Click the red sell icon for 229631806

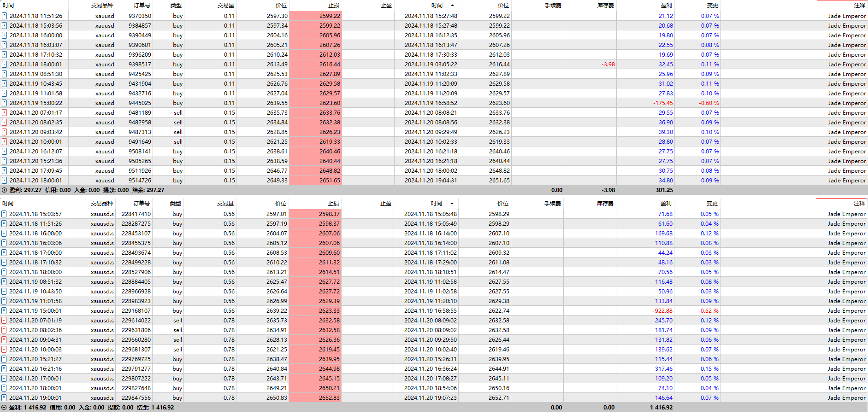click(x=4, y=330)
